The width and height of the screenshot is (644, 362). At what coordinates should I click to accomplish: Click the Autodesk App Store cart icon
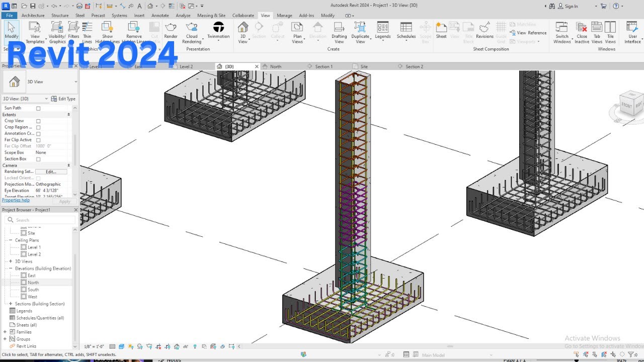[x=603, y=6]
